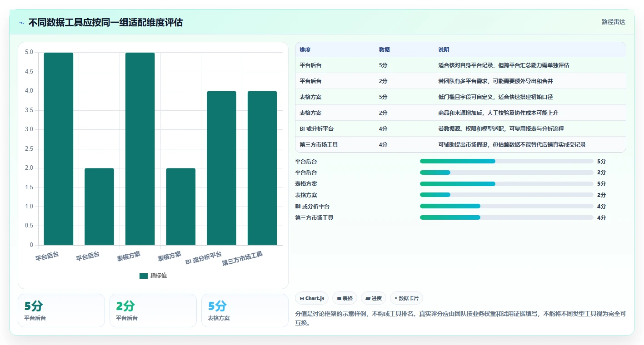The height and width of the screenshot is (345, 644).
Task: Open the 2分 平台后台 summary card
Action: (x=153, y=310)
